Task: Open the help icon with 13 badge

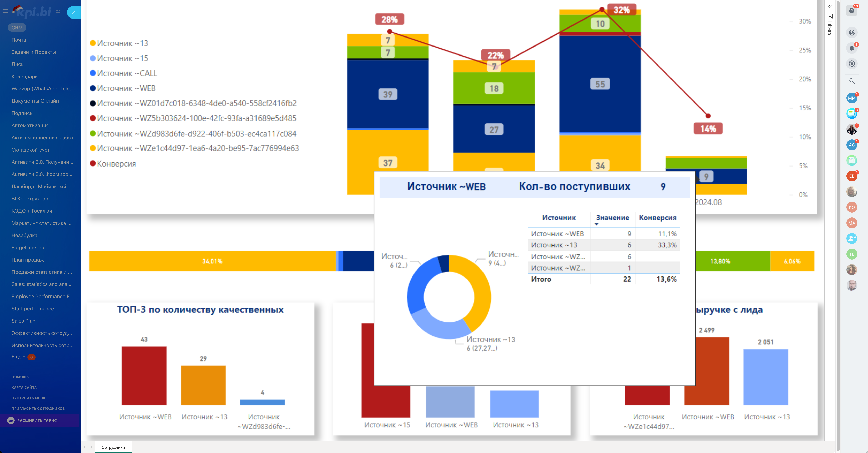Action: (852, 11)
